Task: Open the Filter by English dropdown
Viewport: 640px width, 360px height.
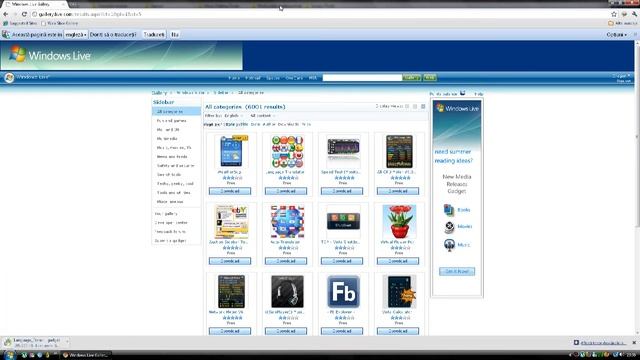Action: [233, 116]
